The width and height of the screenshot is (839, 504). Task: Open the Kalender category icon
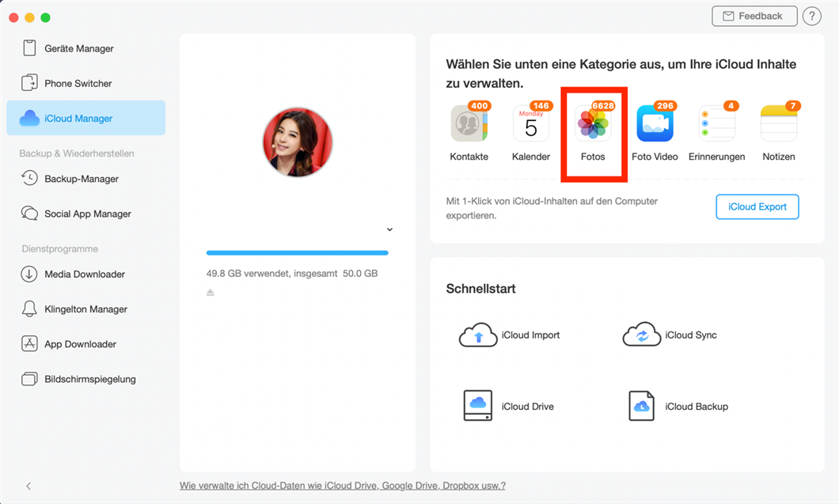pyautogui.click(x=531, y=123)
